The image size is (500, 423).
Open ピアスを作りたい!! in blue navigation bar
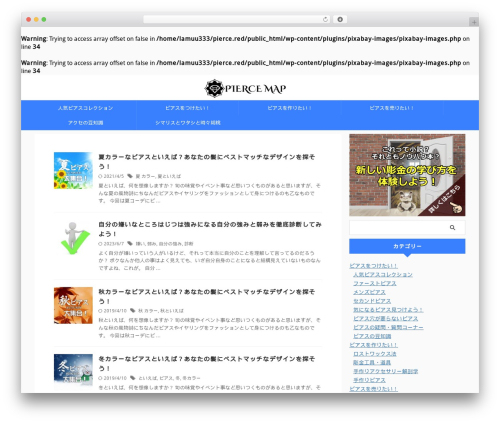click(289, 108)
